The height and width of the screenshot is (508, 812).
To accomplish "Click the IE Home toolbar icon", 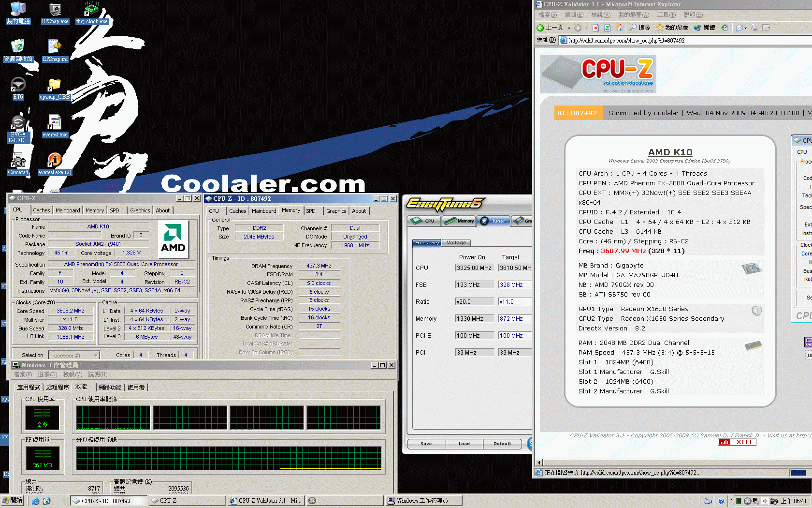I will (619, 28).
